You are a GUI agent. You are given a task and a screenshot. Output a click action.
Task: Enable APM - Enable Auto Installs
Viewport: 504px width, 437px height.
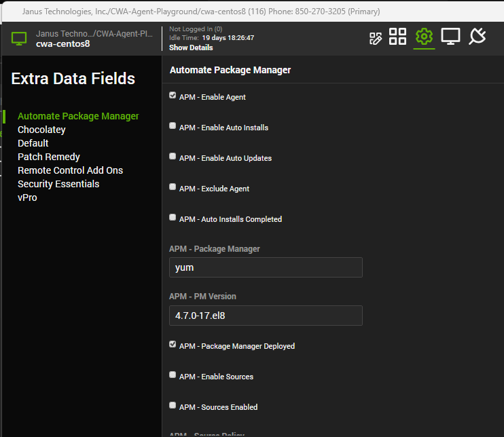[173, 126]
